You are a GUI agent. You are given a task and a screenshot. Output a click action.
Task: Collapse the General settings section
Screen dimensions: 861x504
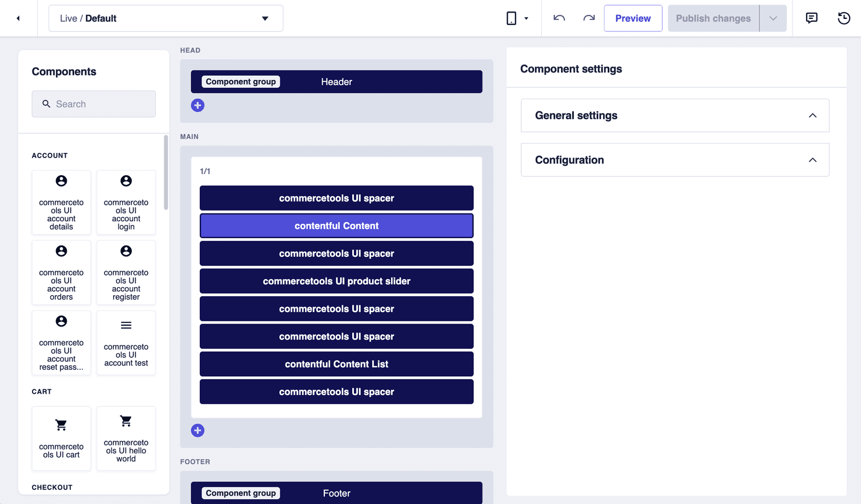click(x=812, y=115)
